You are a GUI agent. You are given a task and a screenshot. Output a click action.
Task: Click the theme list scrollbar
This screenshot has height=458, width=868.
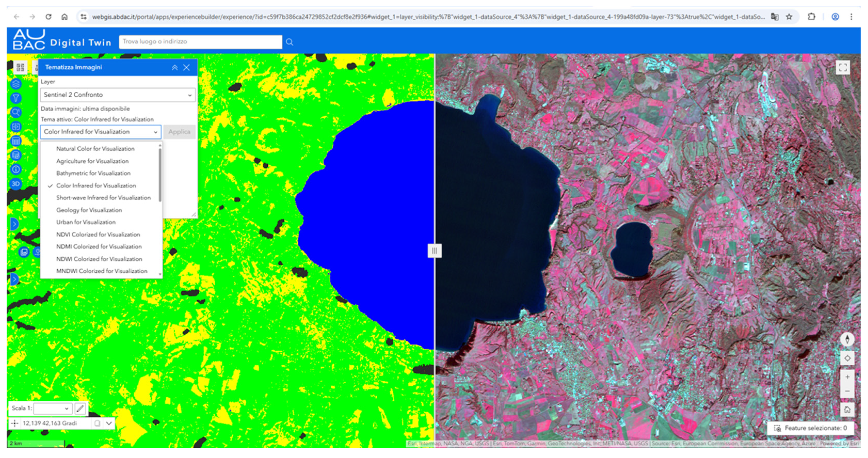(x=160, y=175)
